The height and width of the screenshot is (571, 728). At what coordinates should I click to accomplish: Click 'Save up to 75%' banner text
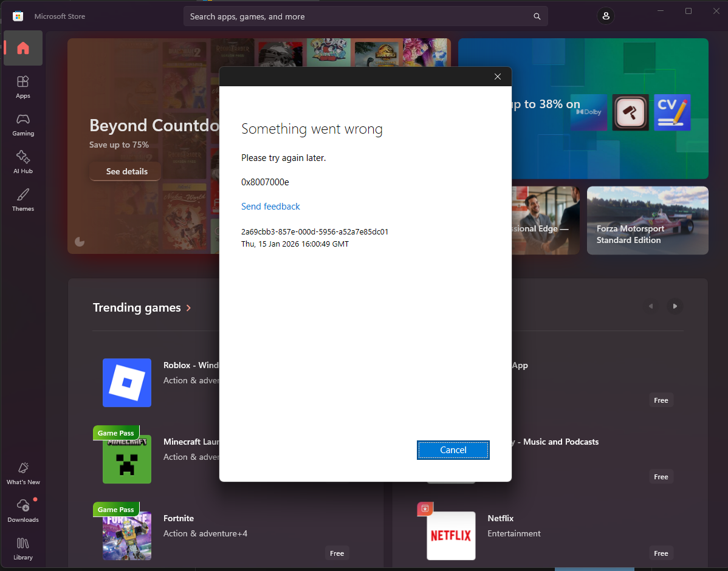point(119,145)
